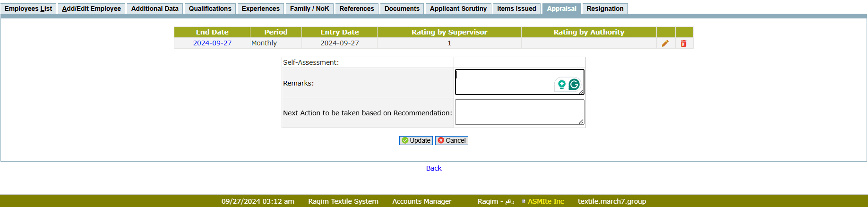This screenshot has width=868, height=207.
Task: Click the red trash delete icon
Action: [683, 43]
